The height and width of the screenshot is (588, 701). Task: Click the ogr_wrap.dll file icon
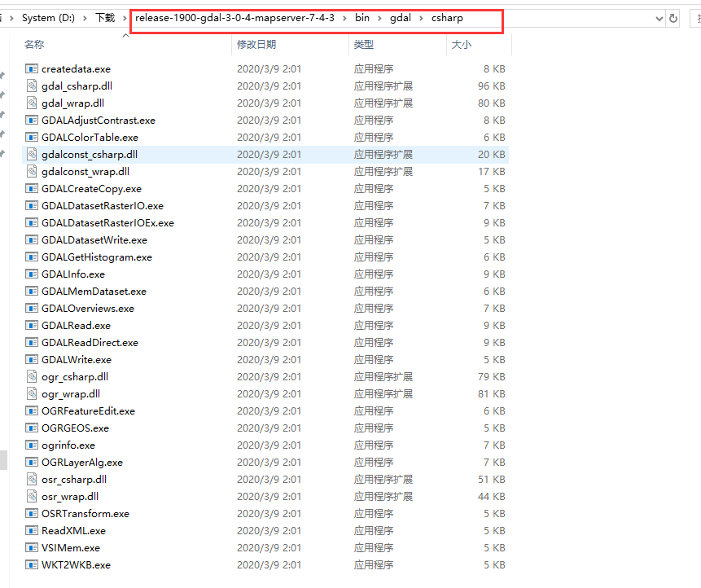[32, 393]
